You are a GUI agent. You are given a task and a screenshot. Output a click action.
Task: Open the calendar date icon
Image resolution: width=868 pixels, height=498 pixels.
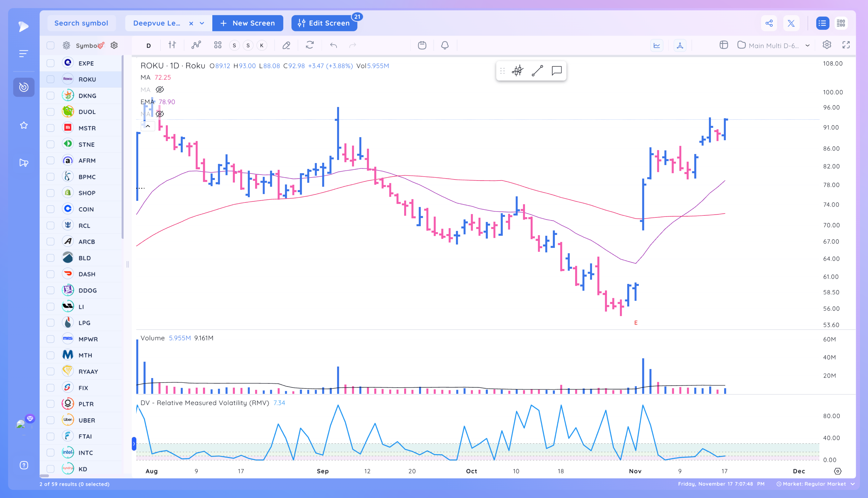422,45
